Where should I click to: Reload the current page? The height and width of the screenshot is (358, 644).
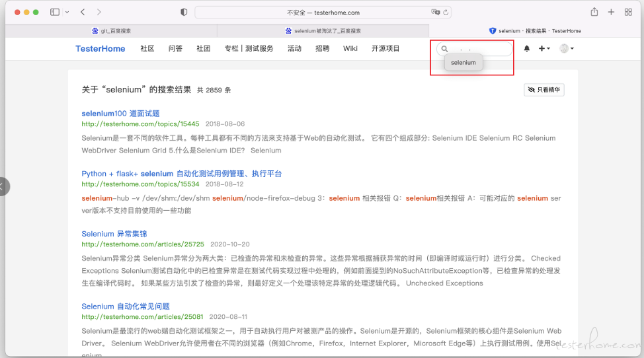(446, 13)
